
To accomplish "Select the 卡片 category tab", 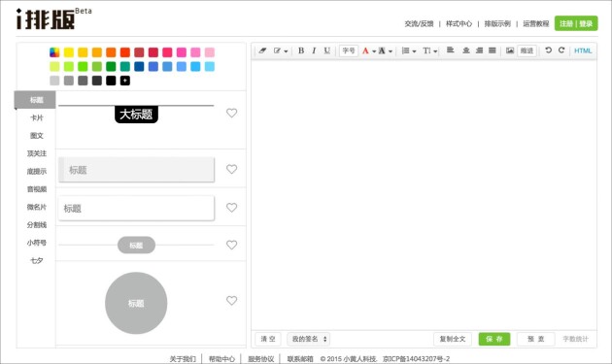I will [36, 117].
